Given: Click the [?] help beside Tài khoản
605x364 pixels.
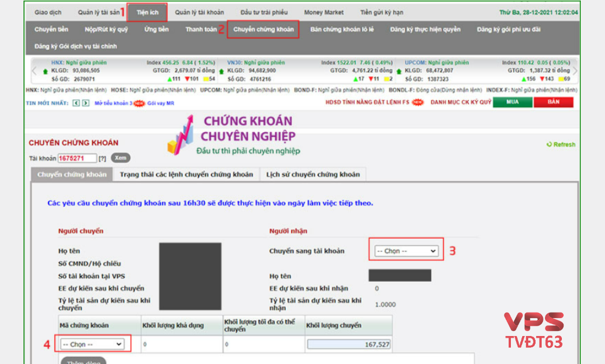Looking at the screenshot, I should (x=103, y=158).
